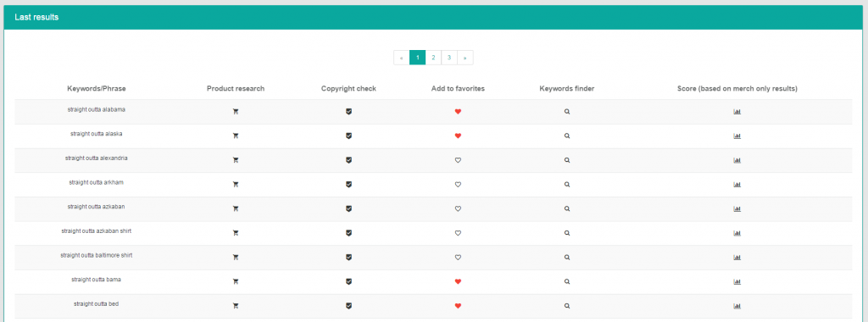Click the Keywords/Phrase column header
The height and width of the screenshot is (322, 868).
(97, 88)
